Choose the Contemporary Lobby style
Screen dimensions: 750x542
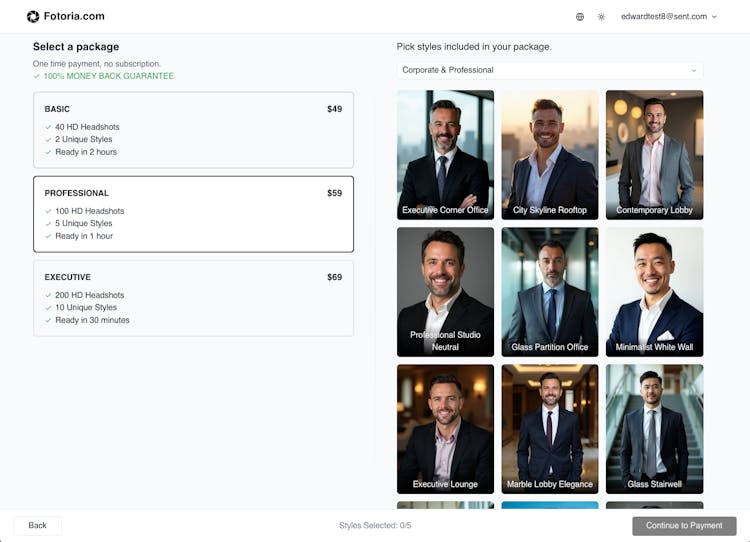[654, 154]
